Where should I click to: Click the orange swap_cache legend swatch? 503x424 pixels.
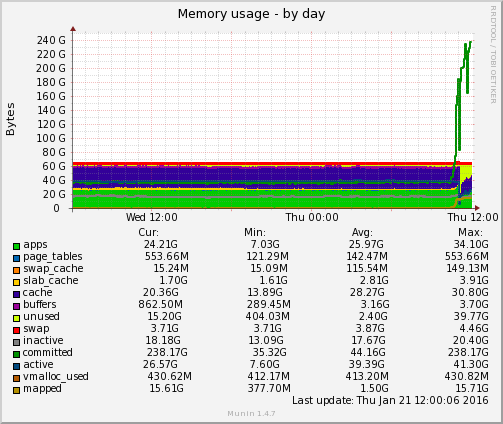tap(16, 270)
